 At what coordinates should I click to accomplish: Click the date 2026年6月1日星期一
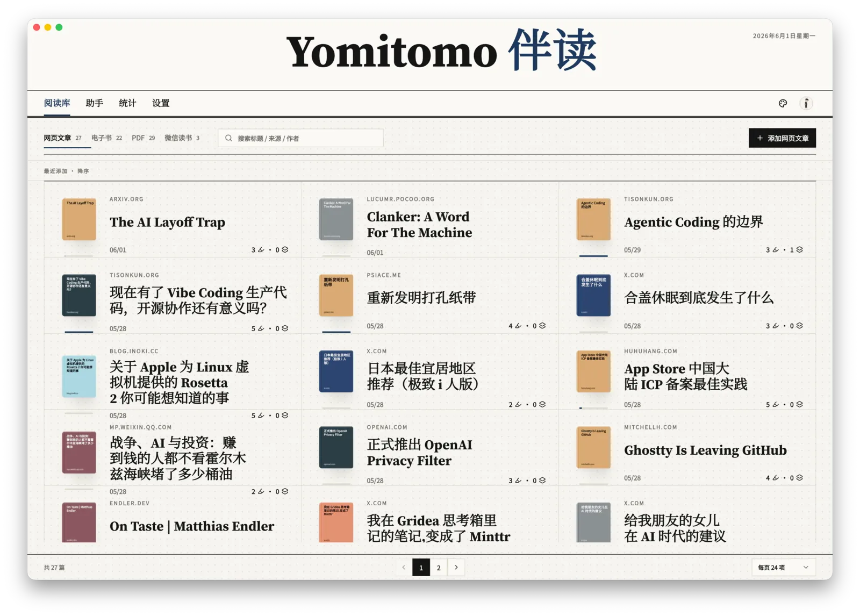[x=784, y=36]
